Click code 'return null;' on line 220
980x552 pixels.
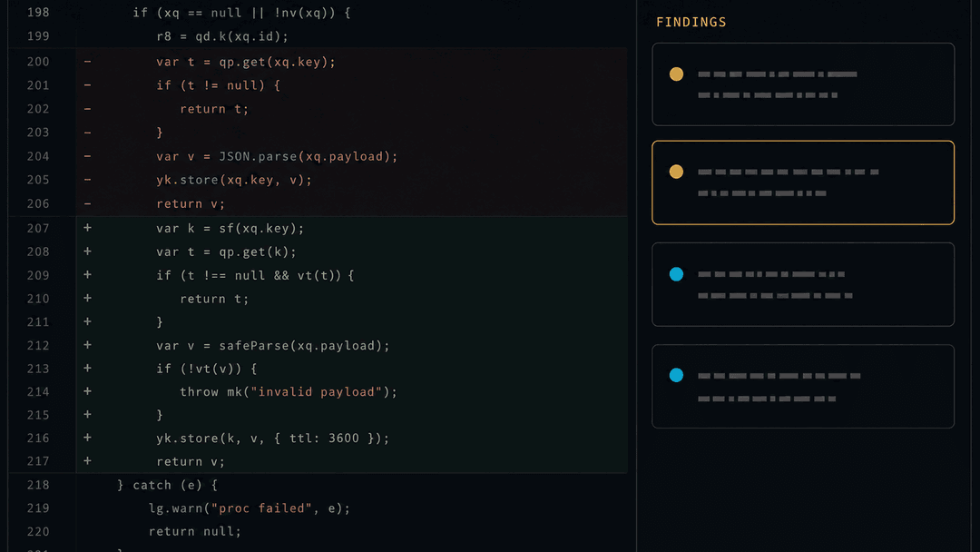click(195, 531)
